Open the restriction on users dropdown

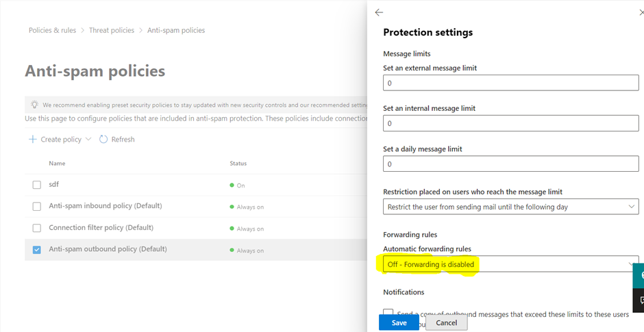510,207
